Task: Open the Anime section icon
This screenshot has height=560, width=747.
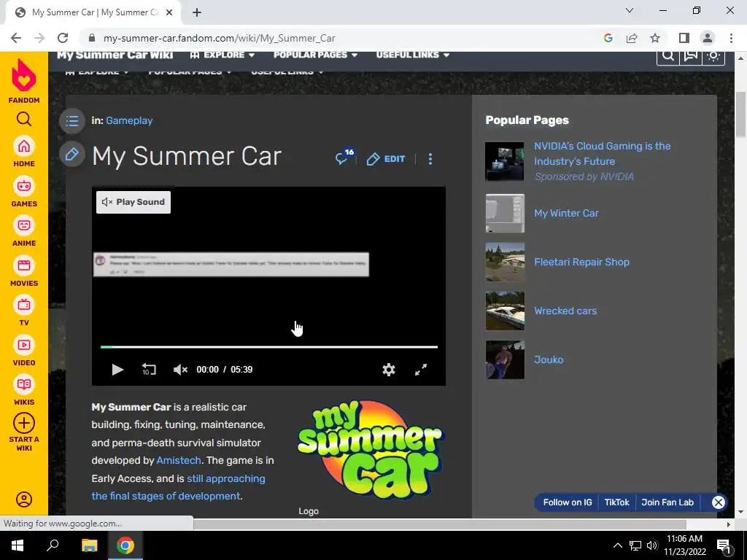Action: coord(24,225)
